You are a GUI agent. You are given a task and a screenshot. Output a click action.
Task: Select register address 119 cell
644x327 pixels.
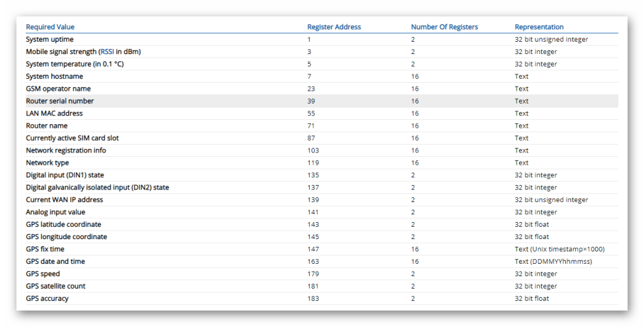click(x=313, y=163)
